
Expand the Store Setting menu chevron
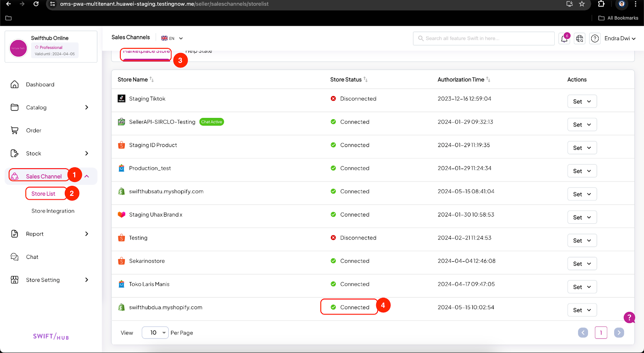(x=87, y=280)
